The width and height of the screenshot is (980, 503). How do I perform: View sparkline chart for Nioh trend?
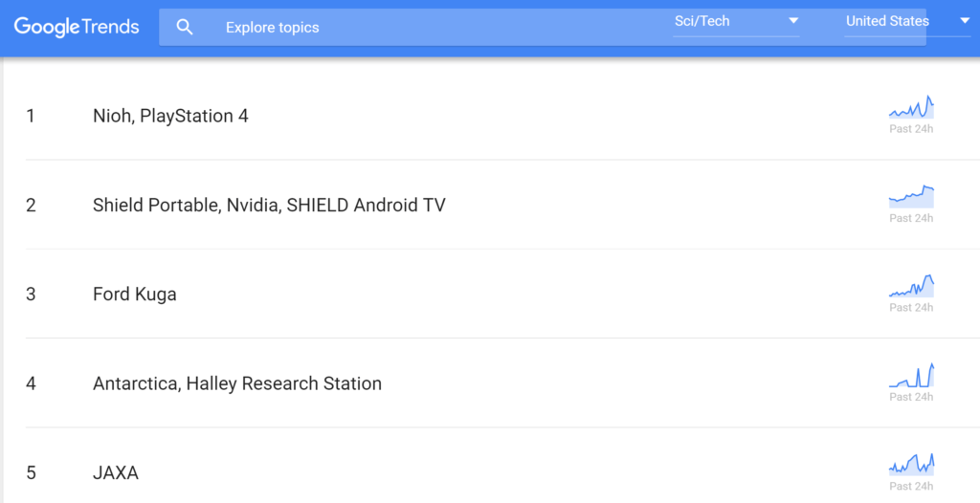911,107
